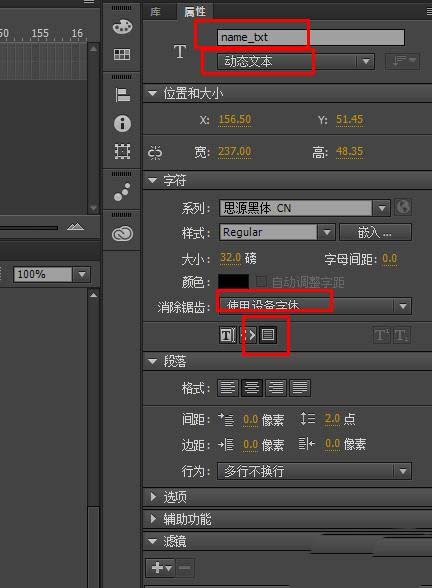Set paragraph format to justify
The image size is (432, 588).
click(x=300, y=388)
